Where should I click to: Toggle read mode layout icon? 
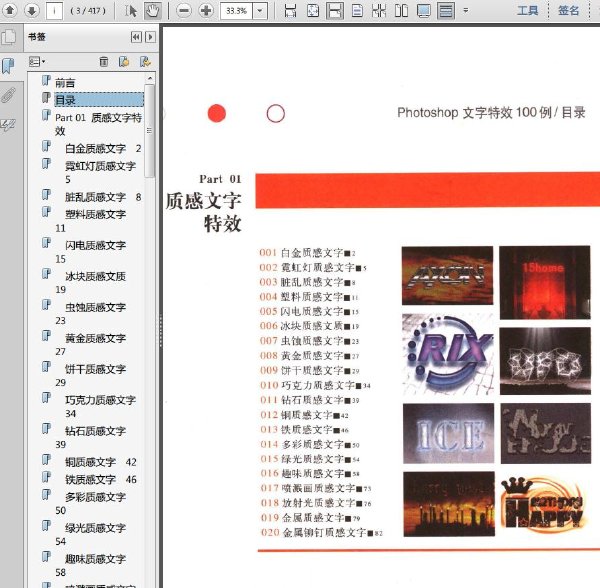pos(446,11)
